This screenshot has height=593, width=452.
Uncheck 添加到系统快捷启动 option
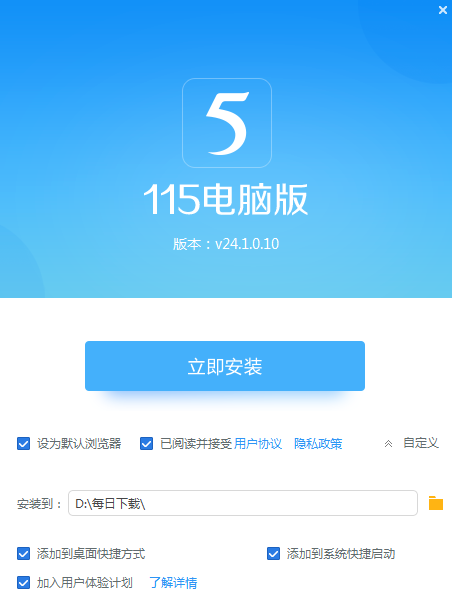pos(273,554)
